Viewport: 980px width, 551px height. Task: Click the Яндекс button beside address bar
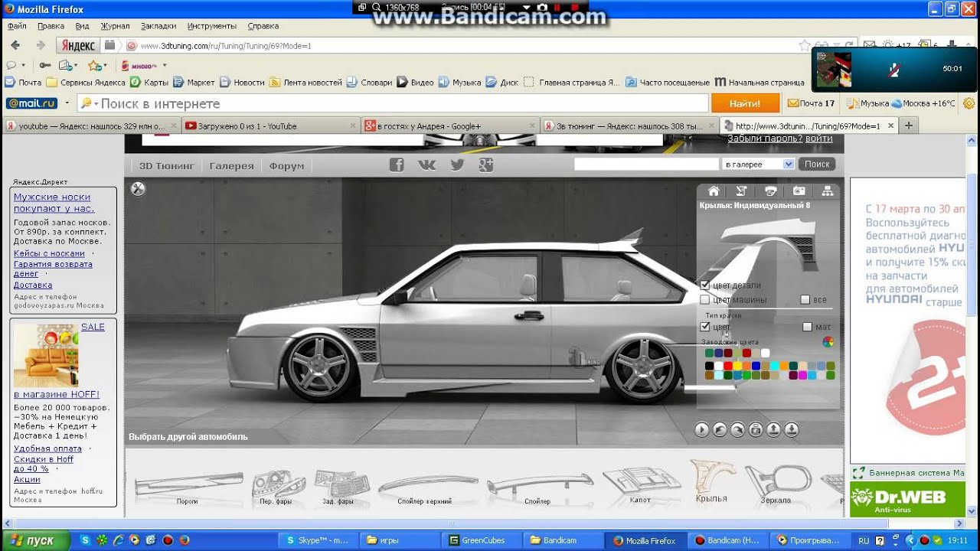coord(78,46)
